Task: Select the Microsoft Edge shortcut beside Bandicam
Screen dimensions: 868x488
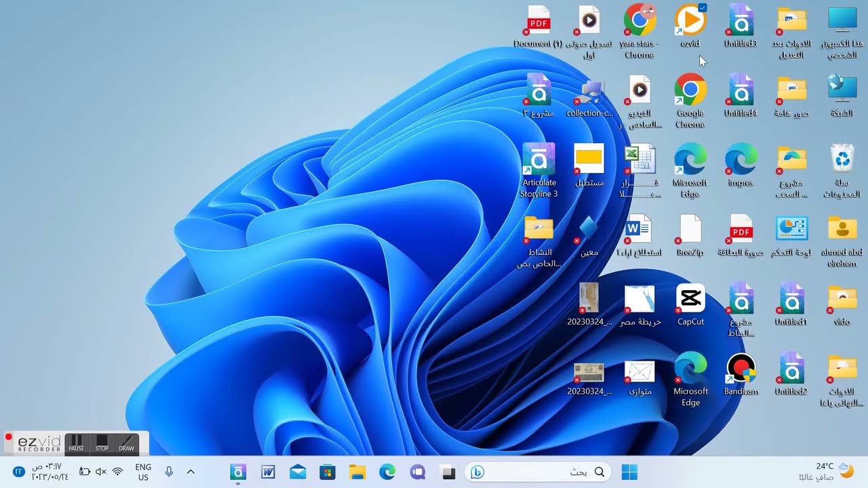Action: click(x=690, y=380)
